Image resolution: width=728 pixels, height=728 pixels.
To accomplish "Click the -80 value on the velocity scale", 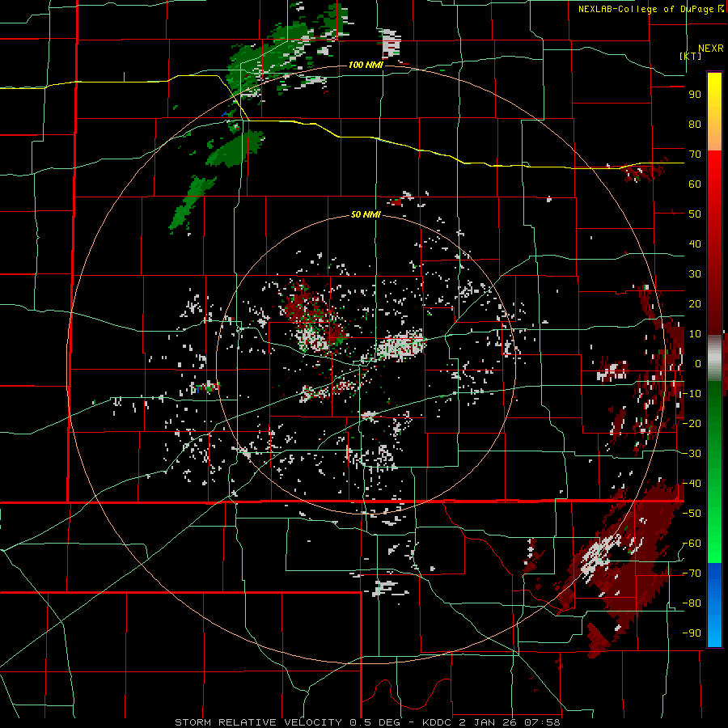I will pyautogui.click(x=692, y=603).
